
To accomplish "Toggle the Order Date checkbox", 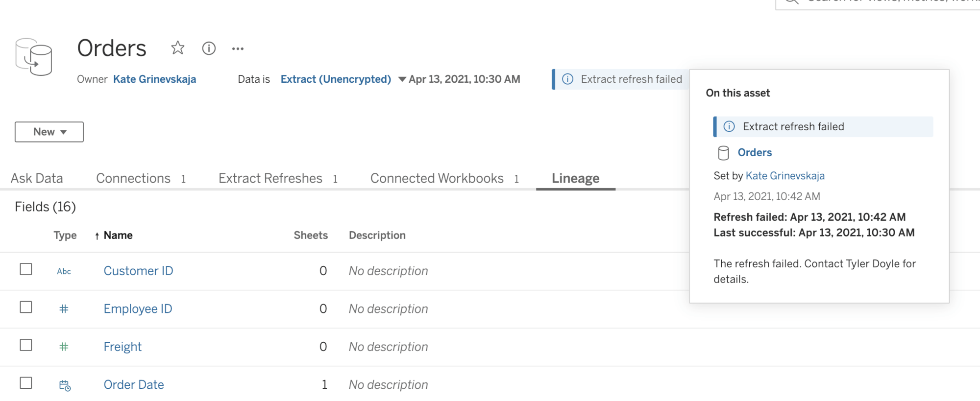I will click(x=26, y=383).
